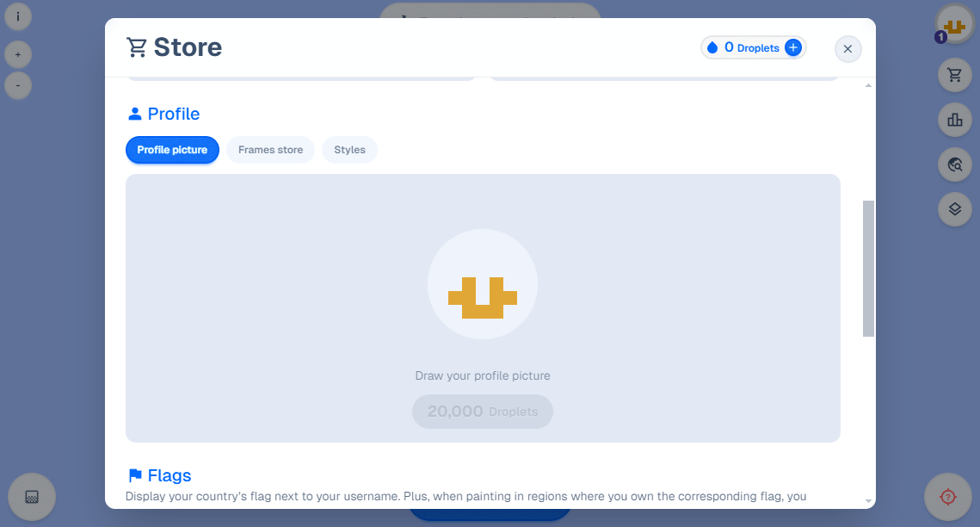Open the user avatar menu

(955, 25)
